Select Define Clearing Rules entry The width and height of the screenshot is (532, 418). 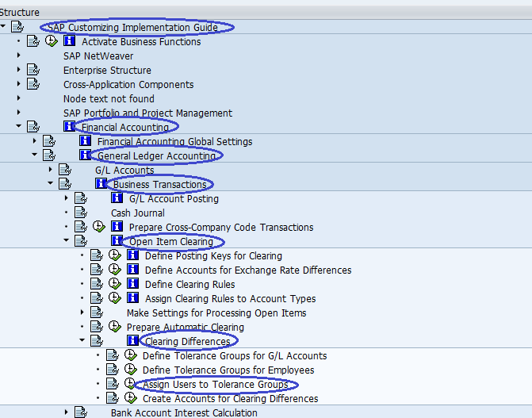pyautogui.click(x=190, y=284)
